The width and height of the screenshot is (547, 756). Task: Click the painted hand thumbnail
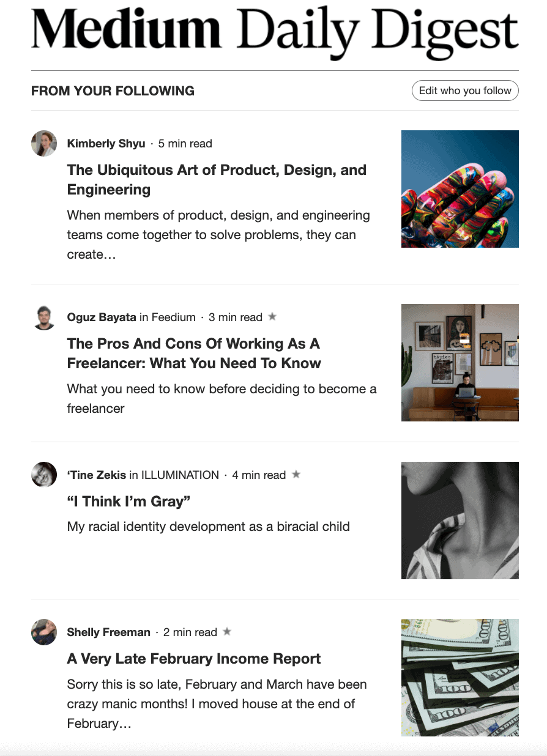click(460, 189)
